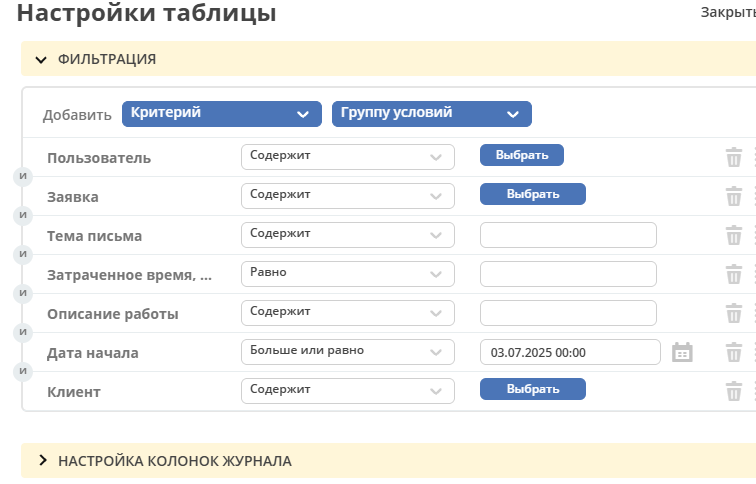
Task: Click Выбрать button for Пользователь
Action: click(x=522, y=155)
